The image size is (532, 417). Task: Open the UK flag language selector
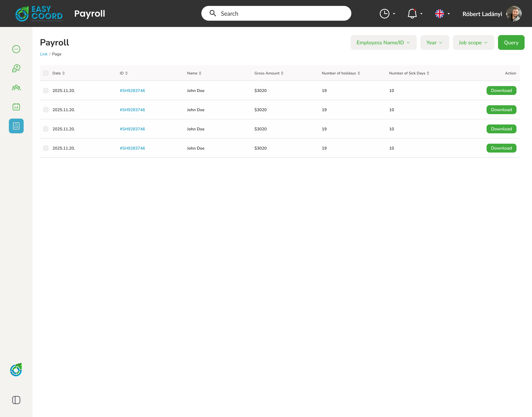[439, 14]
